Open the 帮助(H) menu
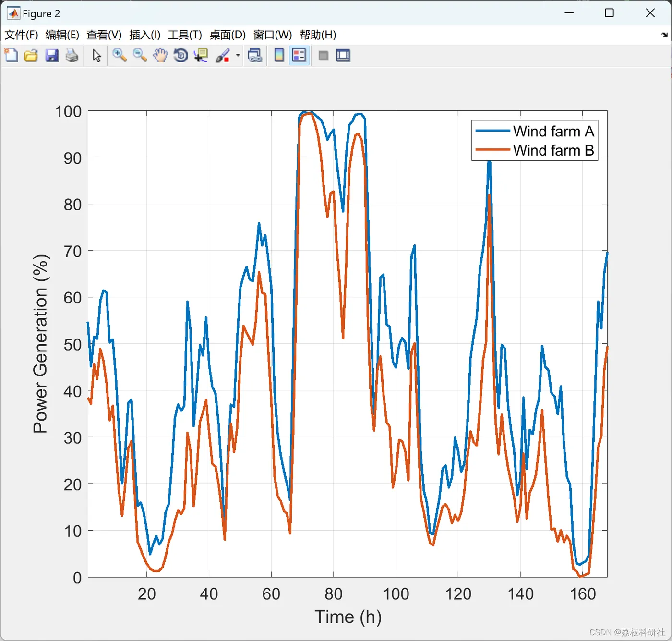The image size is (672, 641). (318, 35)
